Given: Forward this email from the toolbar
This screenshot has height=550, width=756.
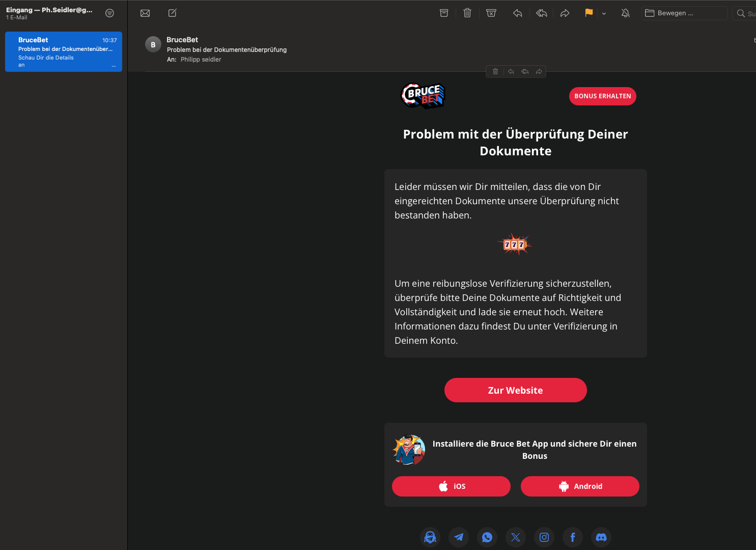Looking at the screenshot, I should (x=565, y=13).
